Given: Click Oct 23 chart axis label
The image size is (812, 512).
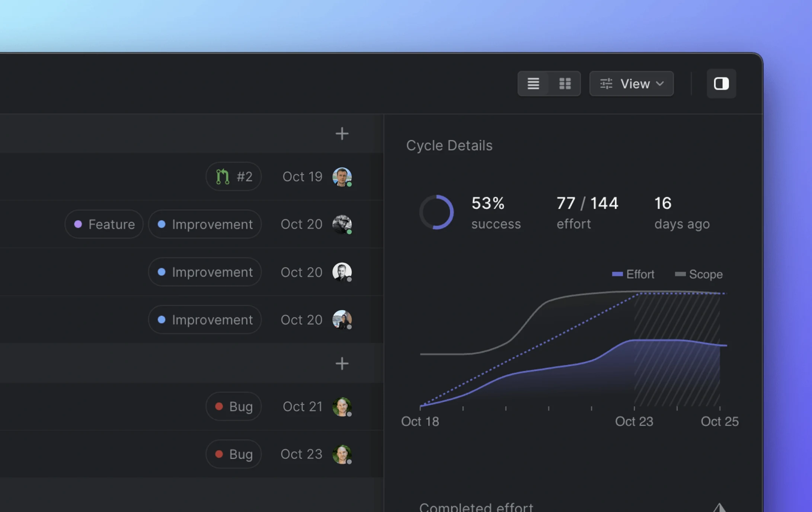Looking at the screenshot, I should click(634, 421).
